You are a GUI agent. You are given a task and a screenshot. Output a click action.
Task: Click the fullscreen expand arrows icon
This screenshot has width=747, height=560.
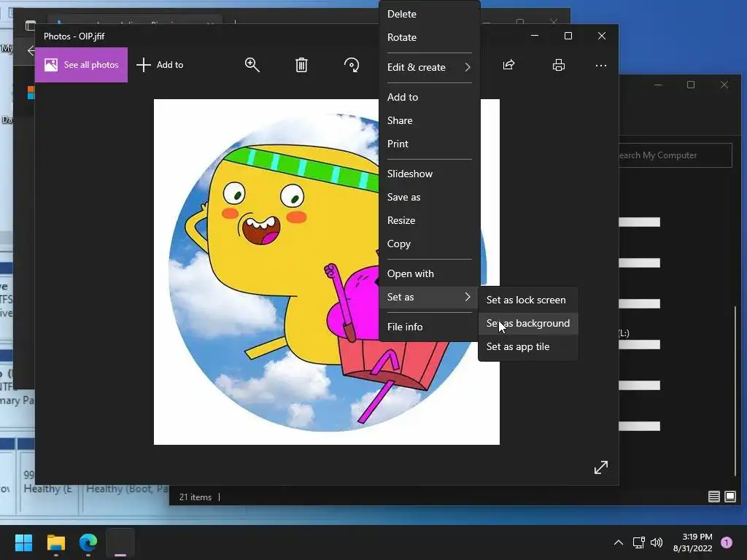[601, 467]
